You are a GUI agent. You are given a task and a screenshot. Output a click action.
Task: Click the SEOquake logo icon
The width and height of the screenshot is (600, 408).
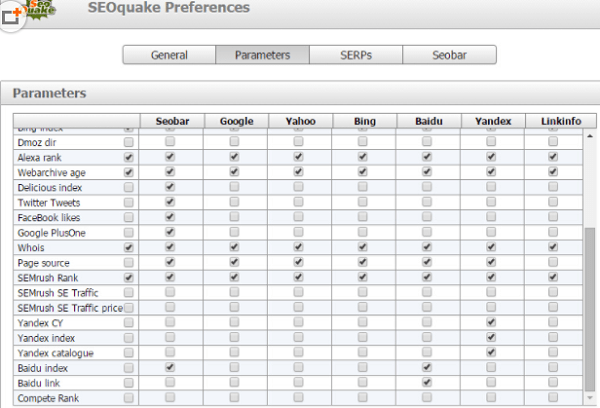40,8
